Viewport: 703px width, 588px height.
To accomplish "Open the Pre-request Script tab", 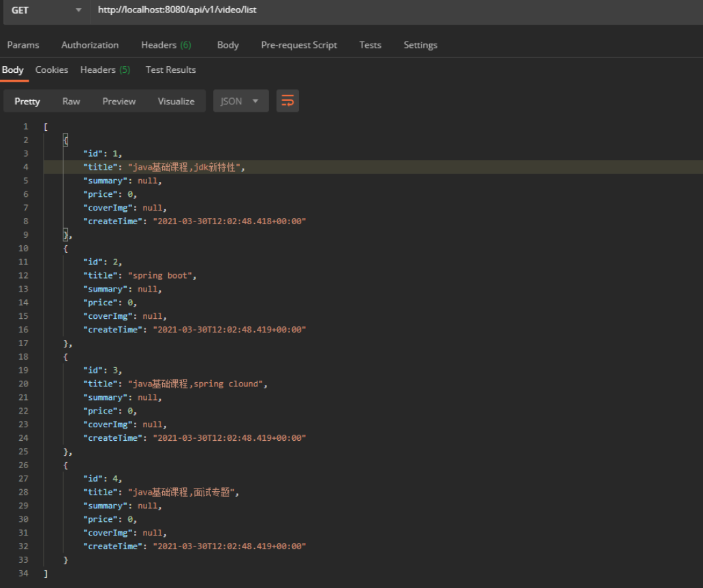I will [299, 45].
